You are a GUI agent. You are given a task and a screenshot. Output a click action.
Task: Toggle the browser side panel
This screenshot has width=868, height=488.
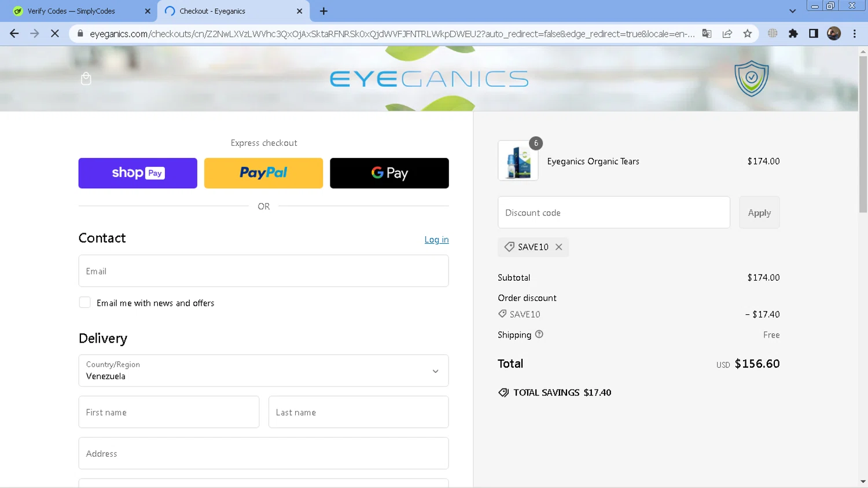[x=814, y=34]
